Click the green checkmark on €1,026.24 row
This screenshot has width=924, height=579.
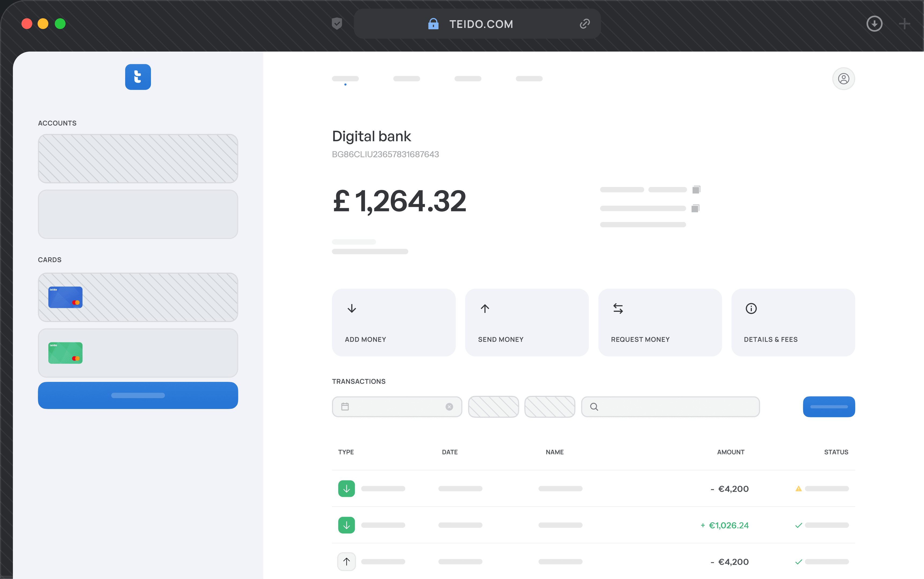[x=798, y=525]
